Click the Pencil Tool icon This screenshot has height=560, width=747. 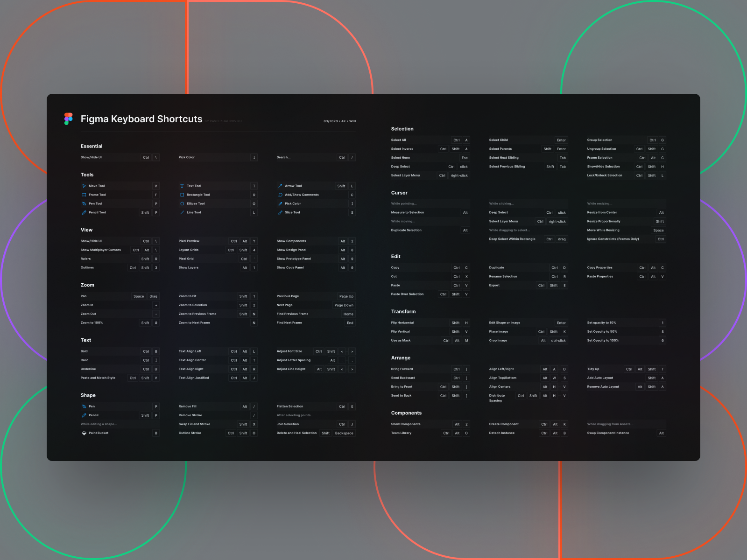85,212
